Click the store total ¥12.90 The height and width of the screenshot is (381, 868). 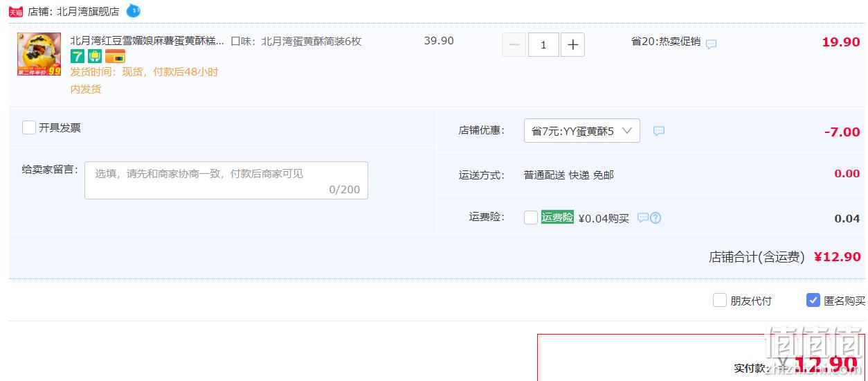pos(838,257)
